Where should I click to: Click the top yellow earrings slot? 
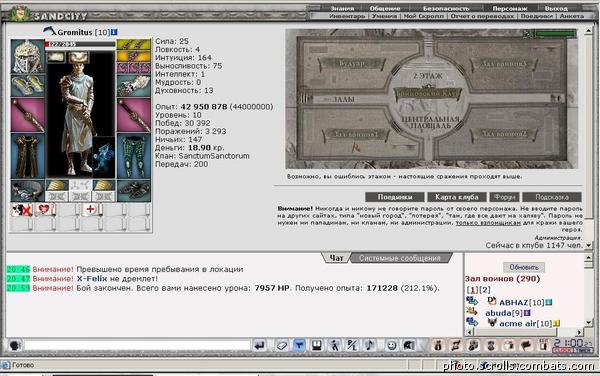[x=134, y=45]
